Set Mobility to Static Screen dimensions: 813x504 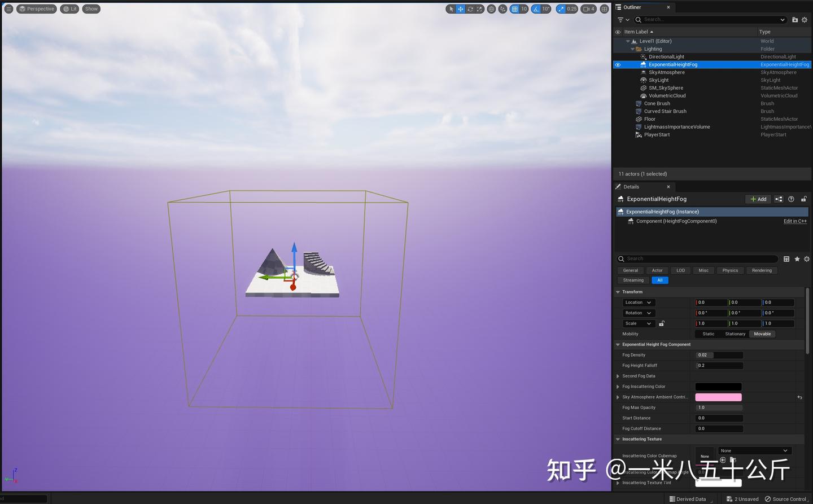[708, 334]
